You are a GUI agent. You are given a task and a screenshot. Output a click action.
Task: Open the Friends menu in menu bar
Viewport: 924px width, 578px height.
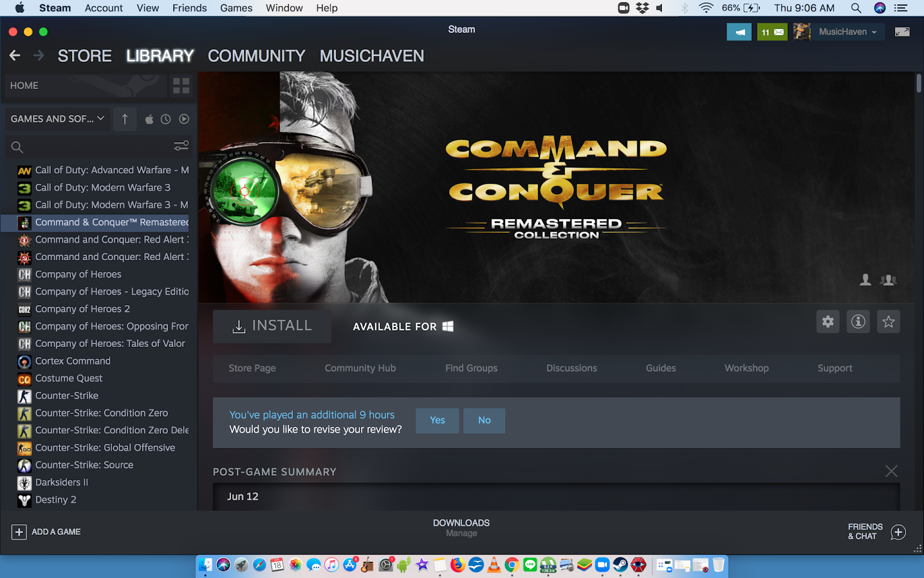click(189, 8)
